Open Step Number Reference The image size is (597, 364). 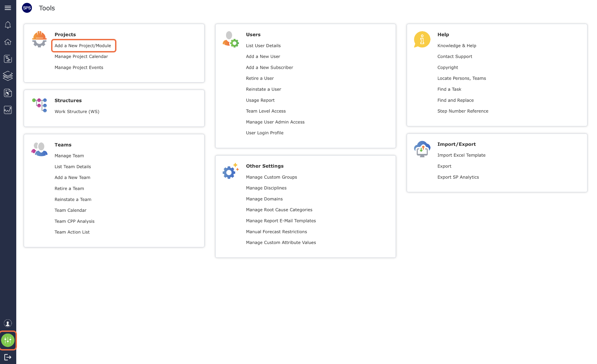coord(463,111)
